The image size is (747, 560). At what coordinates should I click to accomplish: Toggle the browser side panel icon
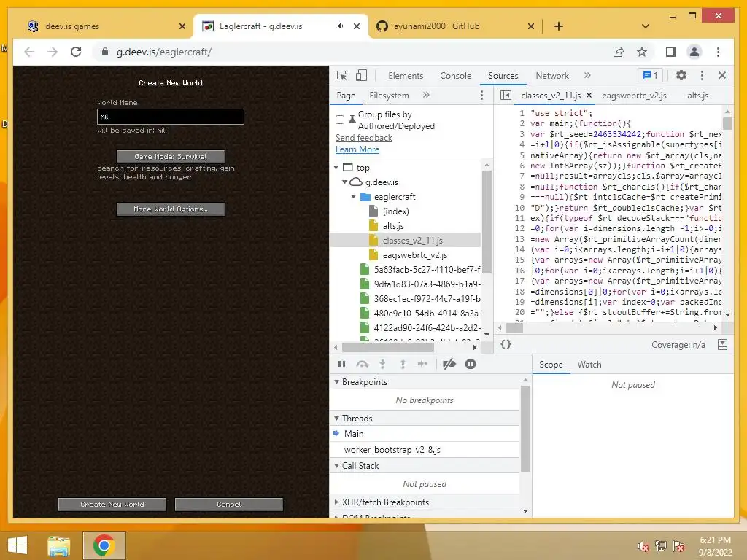tap(671, 52)
